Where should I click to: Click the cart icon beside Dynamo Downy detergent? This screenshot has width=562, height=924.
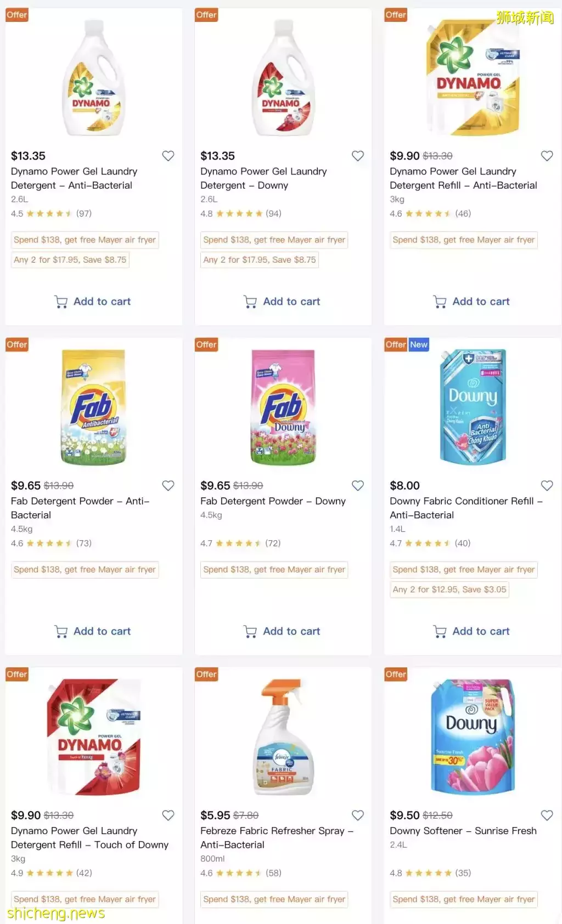251,301
